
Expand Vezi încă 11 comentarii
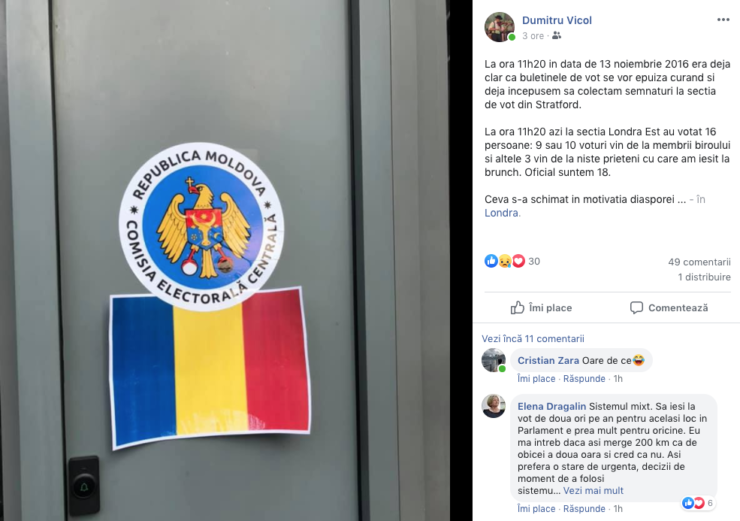coord(533,338)
